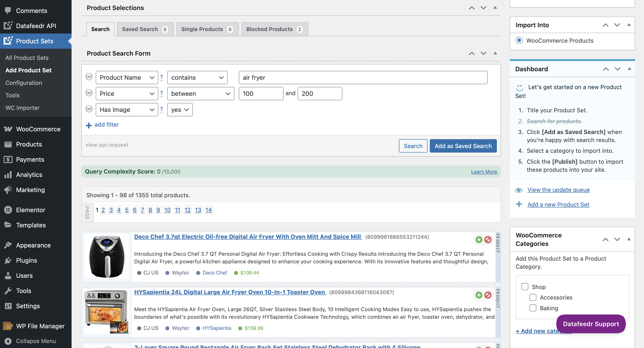Toggle the WooCommerce Categories panel triangle
This screenshot has height=348, width=644.
pyautogui.click(x=629, y=239)
